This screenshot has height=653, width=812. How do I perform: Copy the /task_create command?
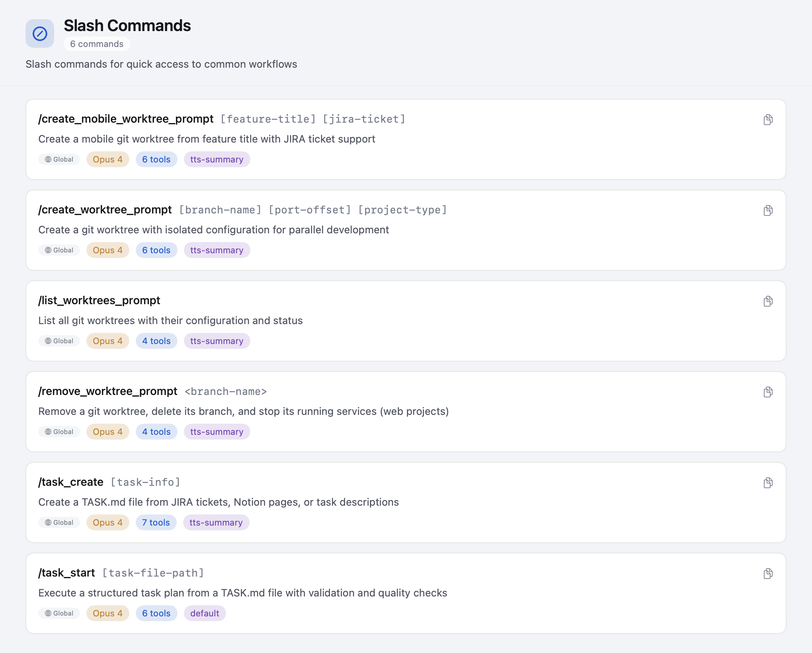(x=768, y=483)
